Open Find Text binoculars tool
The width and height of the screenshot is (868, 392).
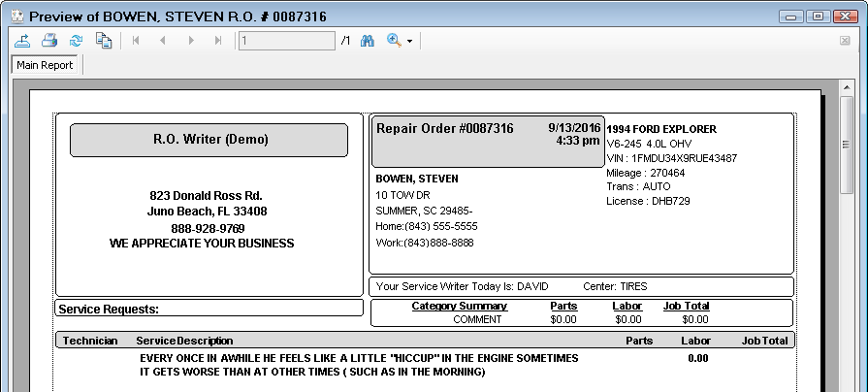pos(368,41)
